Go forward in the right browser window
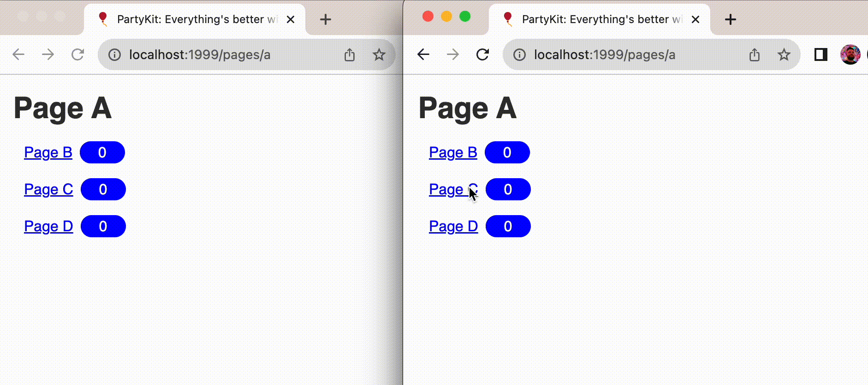This screenshot has width=868, height=385. (x=453, y=54)
